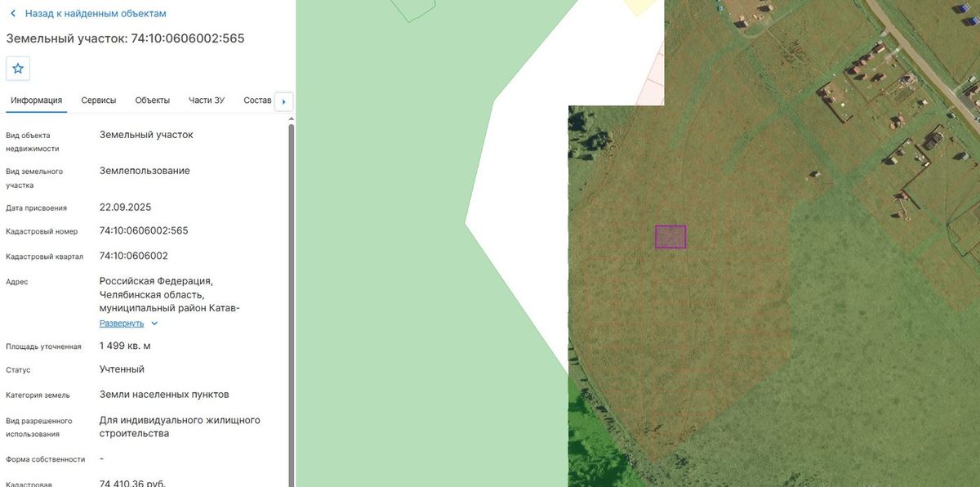Click the label "Вид разрешенного использования"
Screen dimensions: 980x487
click(39, 427)
